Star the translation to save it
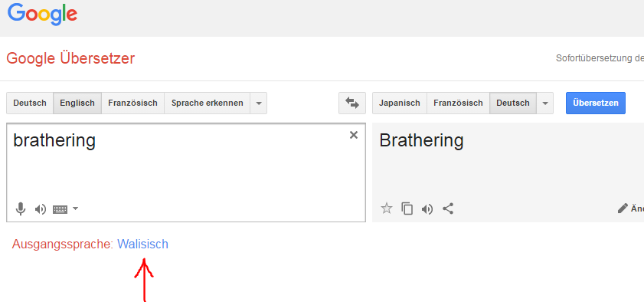Viewport: 644px width, 302px height. tap(387, 208)
